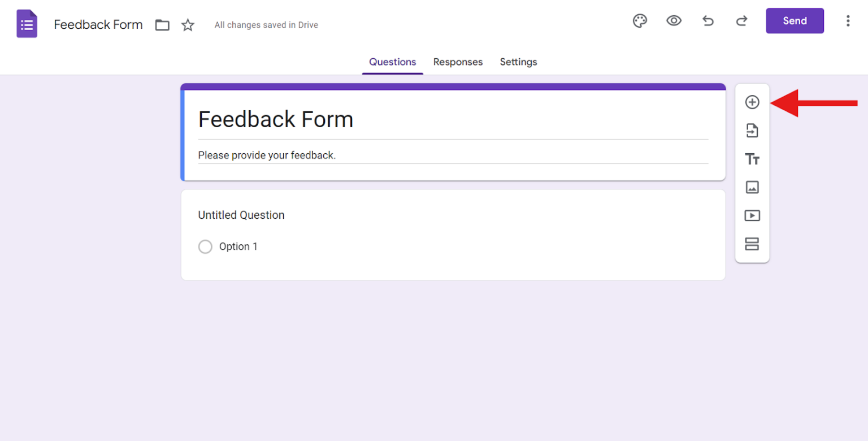
Task: Open the Settings tab
Action: point(518,62)
